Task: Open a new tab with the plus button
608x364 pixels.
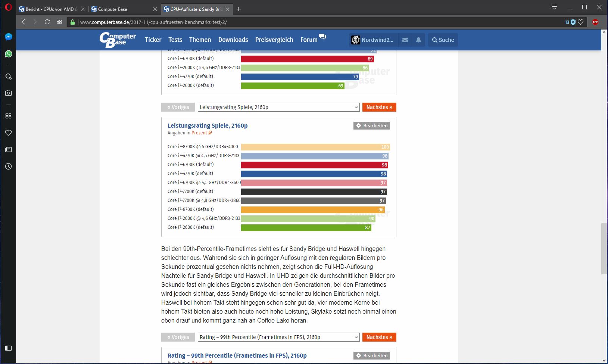Action: [239, 9]
